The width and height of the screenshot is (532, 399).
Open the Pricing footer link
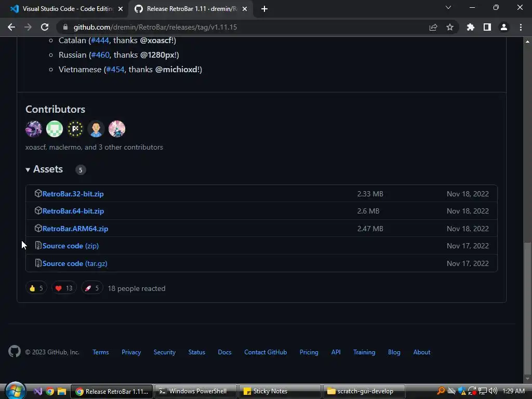(309, 352)
